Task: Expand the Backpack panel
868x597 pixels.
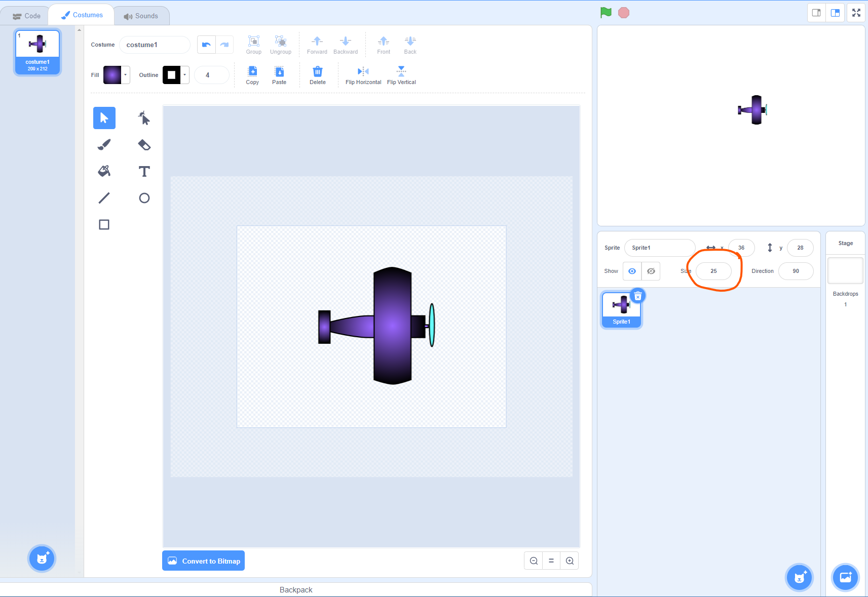Action: coord(296,589)
